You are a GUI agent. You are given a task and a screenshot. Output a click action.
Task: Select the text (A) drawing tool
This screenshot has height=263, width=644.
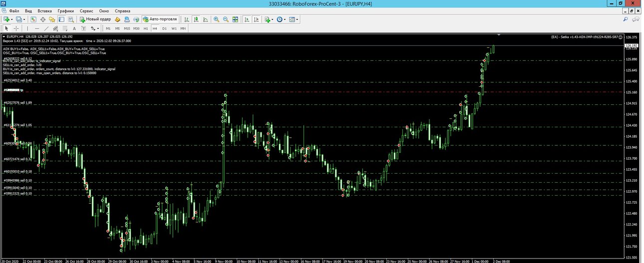(x=74, y=28)
